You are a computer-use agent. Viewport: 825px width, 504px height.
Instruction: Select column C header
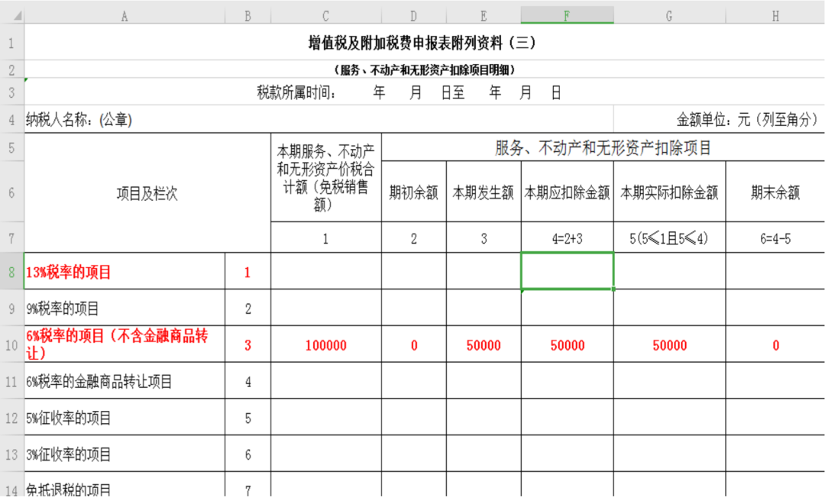[326, 16]
